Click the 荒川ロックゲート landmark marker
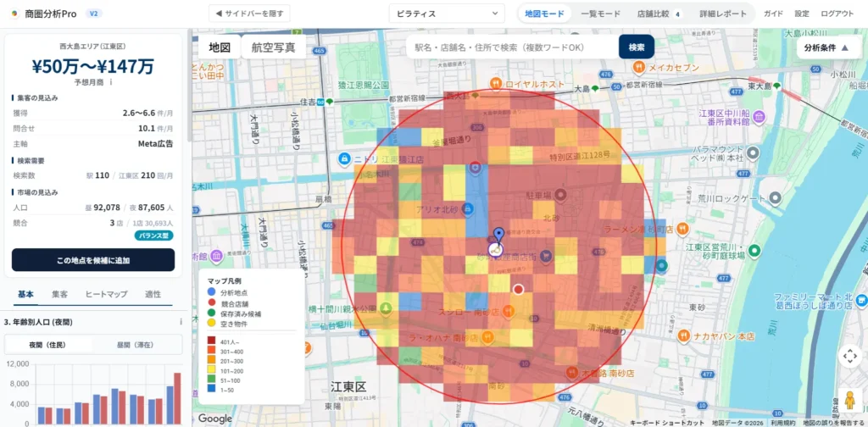 pos(776,197)
